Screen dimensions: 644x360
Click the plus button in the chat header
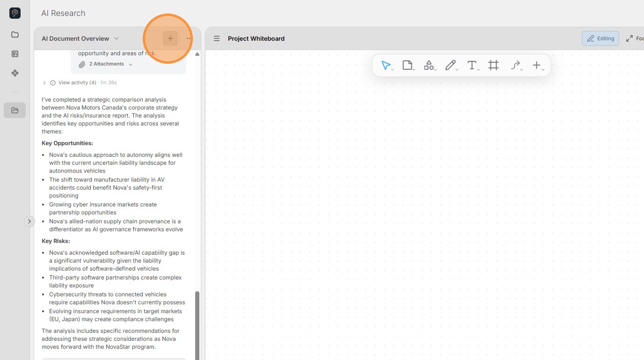pos(170,38)
